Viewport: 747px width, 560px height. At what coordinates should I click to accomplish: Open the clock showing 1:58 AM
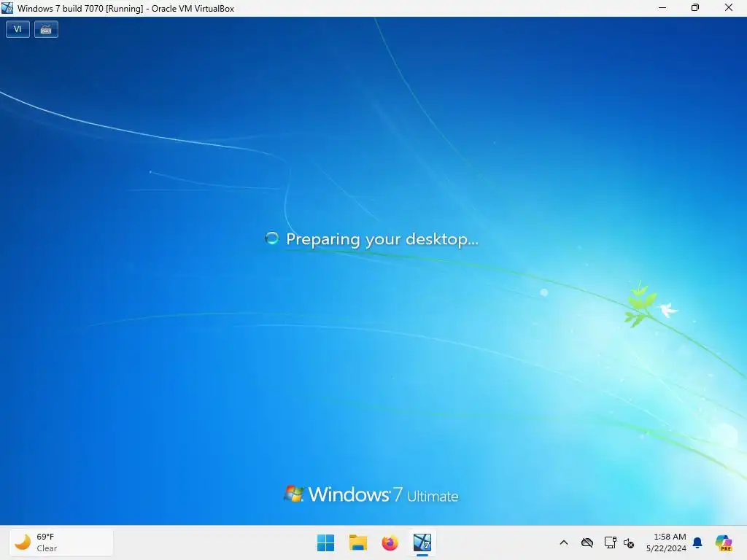(666, 542)
